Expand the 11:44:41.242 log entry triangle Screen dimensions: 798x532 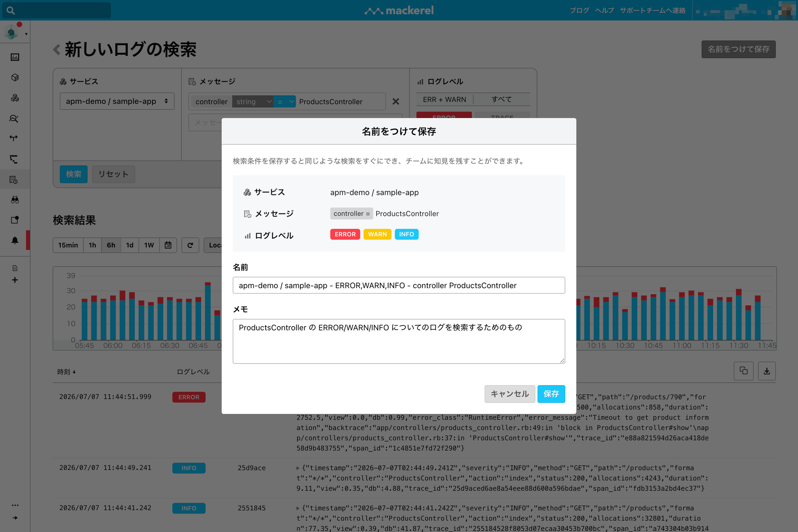(x=298, y=508)
